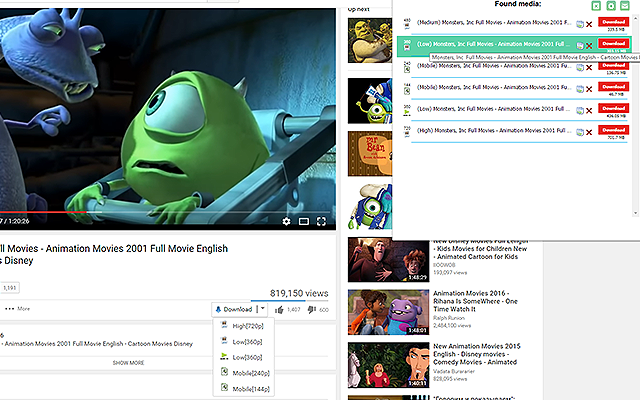Open 'Animation Movies 2016 - Rihana Is SomeWhere' link
The height and width of the screenshot is (400, 640).
[475, 301]
